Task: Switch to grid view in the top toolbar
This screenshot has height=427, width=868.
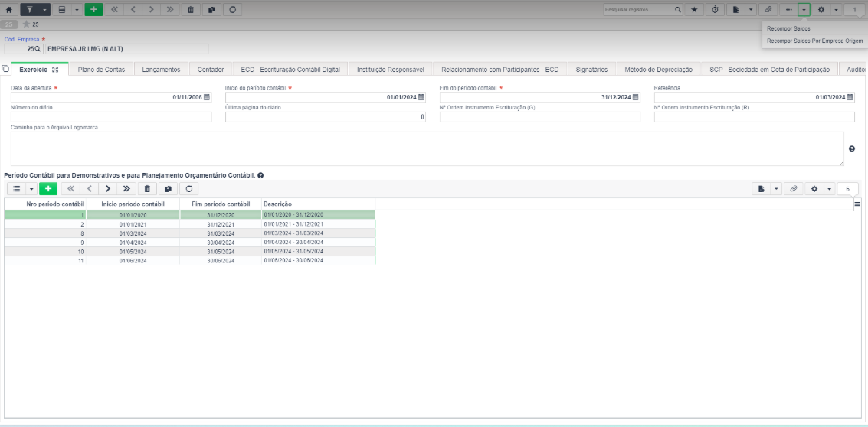Action: coord(61,9)
